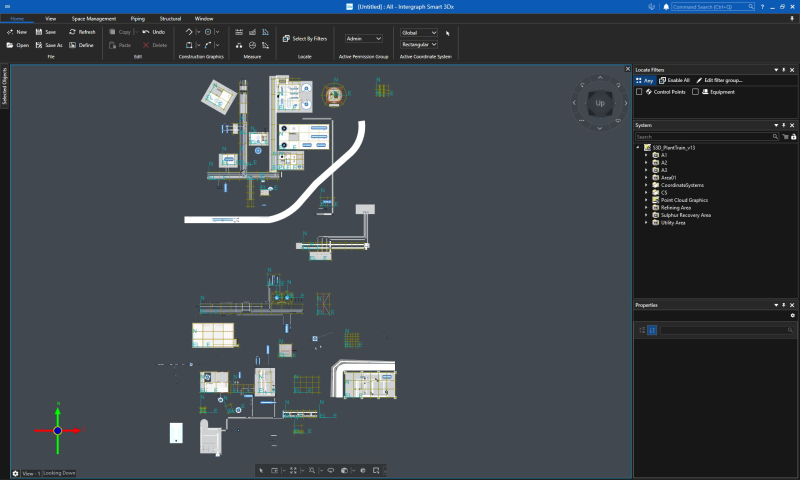This screenshot has height=480, width=800.
Task: Open the Window ribbon tab
Action: [x=204, y=18]
